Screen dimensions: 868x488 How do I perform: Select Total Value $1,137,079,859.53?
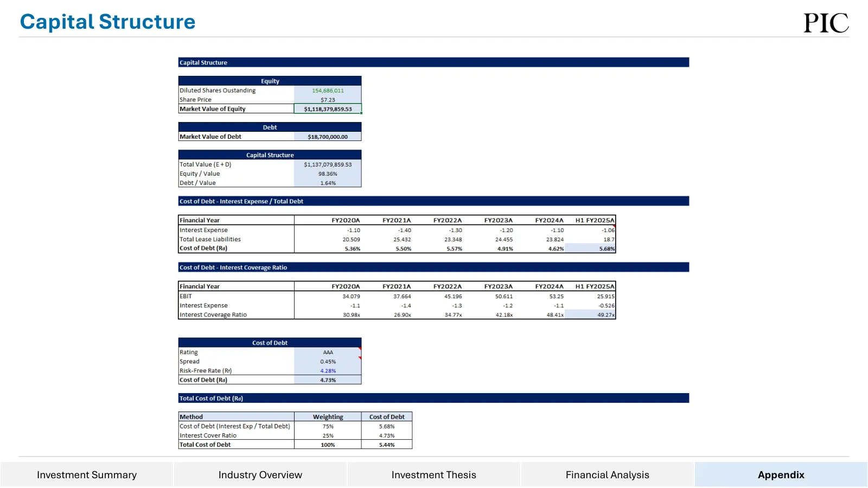point(328,164)
